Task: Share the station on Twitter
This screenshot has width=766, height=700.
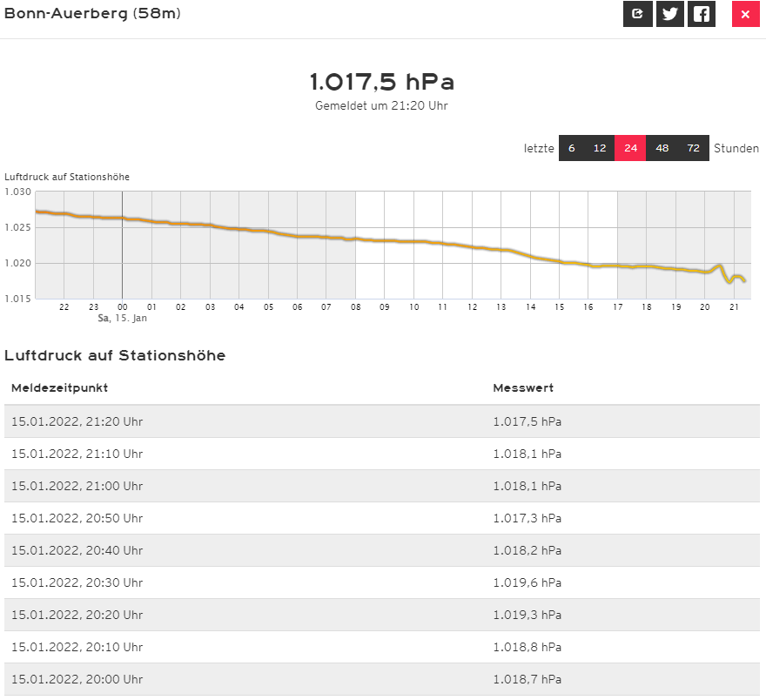Action: click(669, 14)
